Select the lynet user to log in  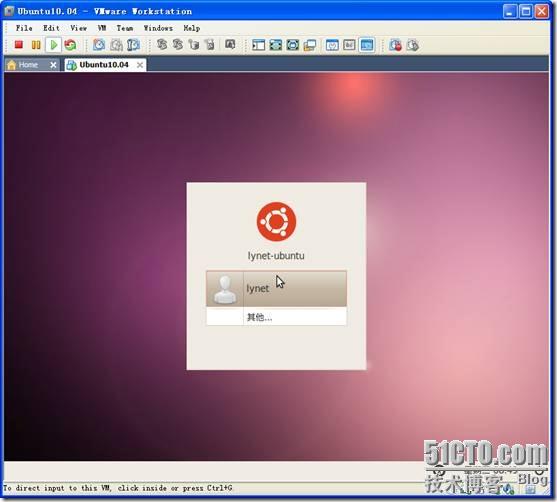pyautogui.click(x=276, y=289)
